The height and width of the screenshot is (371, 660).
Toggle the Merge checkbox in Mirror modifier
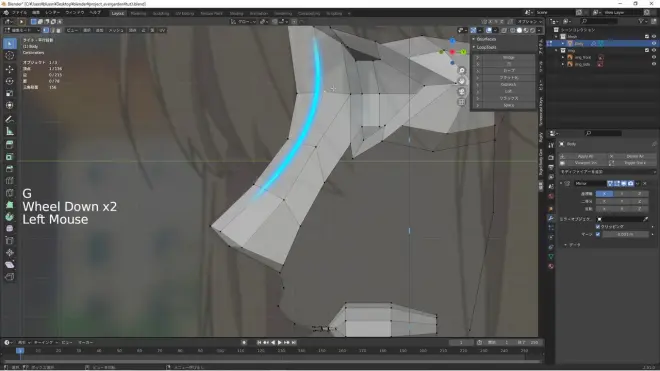pyautogui.click(x=598, y=234)
